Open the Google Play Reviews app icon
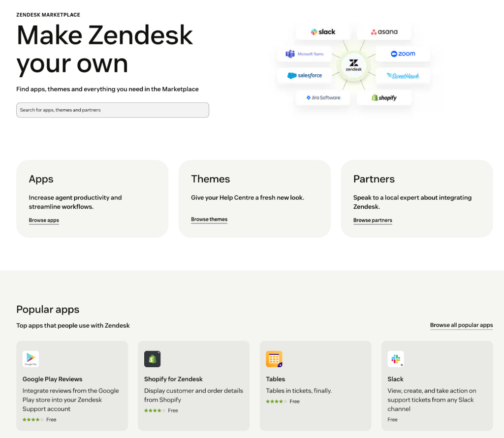The width and height of the screenshot is (504, 438). pyautogui.click(x=31, y=359)
